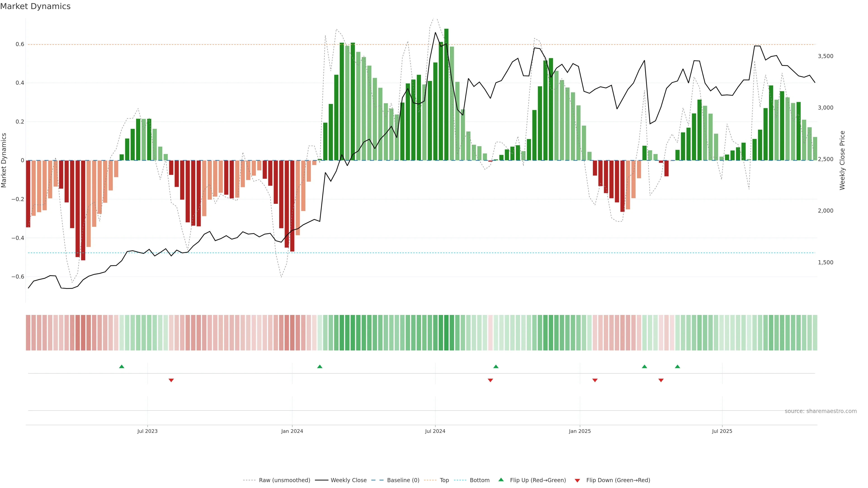
Task: Click the red flip-down marker after Jul 2024
Action: click(x=490, y=380)
